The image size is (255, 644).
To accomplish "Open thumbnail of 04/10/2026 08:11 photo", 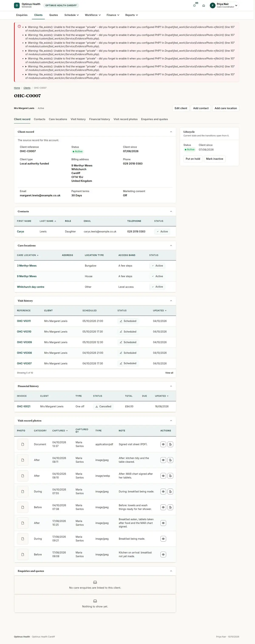I will pyautogui.click(x=23, y=460).
